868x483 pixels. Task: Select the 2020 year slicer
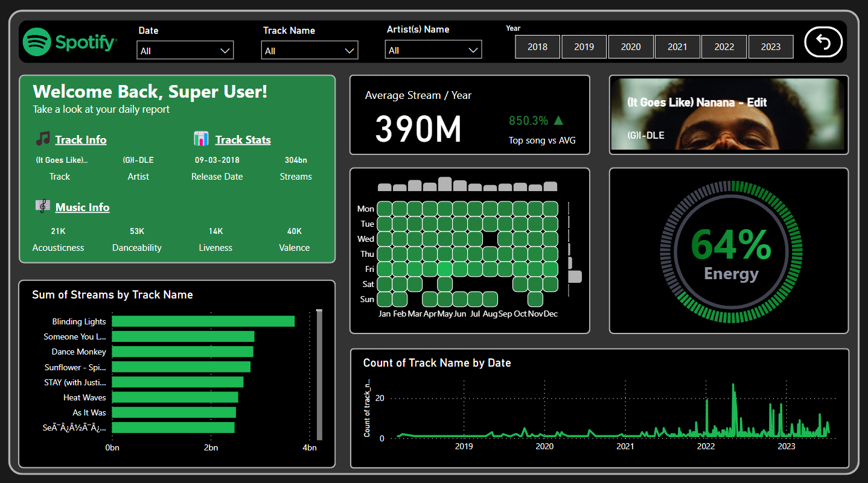pos(631,46)
